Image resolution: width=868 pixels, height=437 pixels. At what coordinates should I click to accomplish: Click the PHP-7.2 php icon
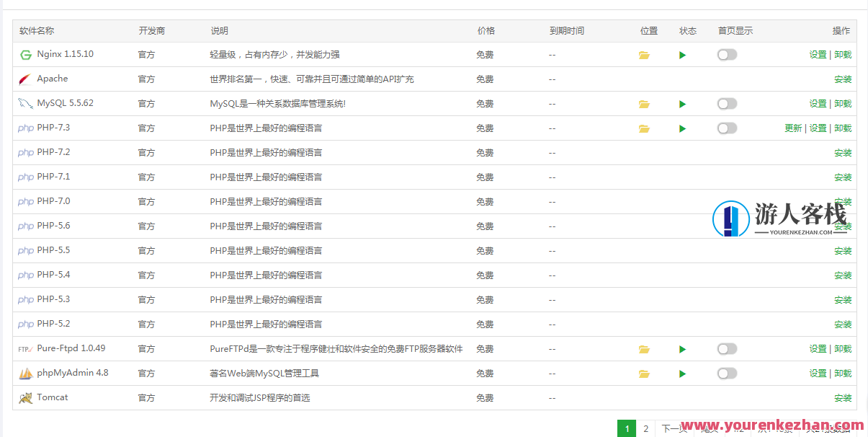click(x=26, y=153)
